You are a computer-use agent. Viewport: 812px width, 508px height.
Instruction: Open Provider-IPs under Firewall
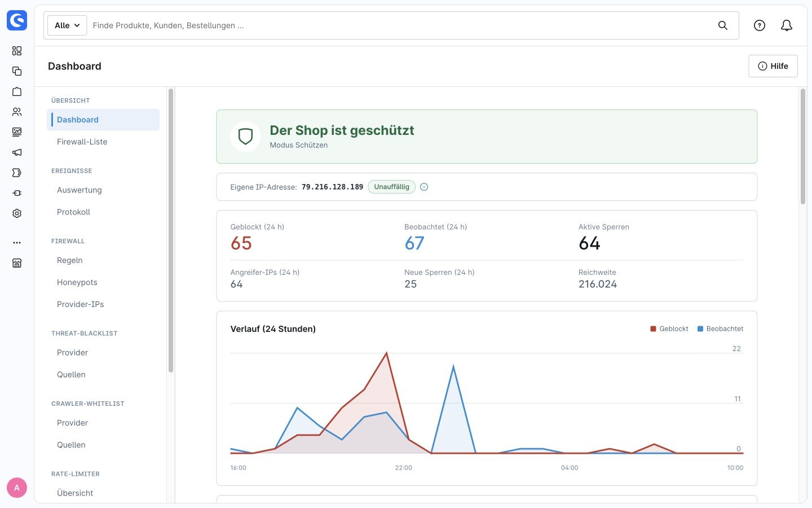(x=103, y=304)
